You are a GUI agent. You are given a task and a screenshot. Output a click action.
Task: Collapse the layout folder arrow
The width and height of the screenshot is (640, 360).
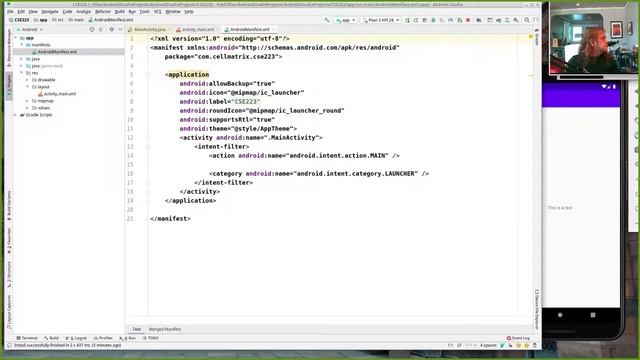click(28, 87)
